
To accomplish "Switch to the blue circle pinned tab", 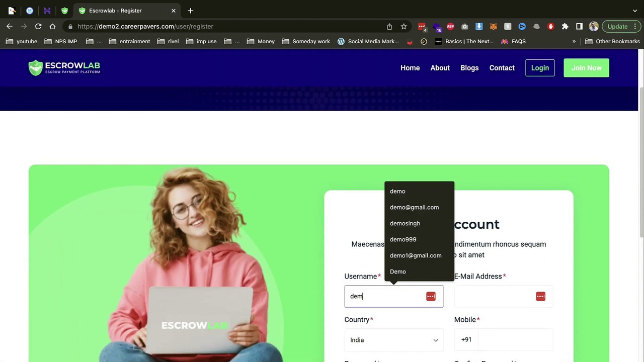I will [x=30, y=11].
